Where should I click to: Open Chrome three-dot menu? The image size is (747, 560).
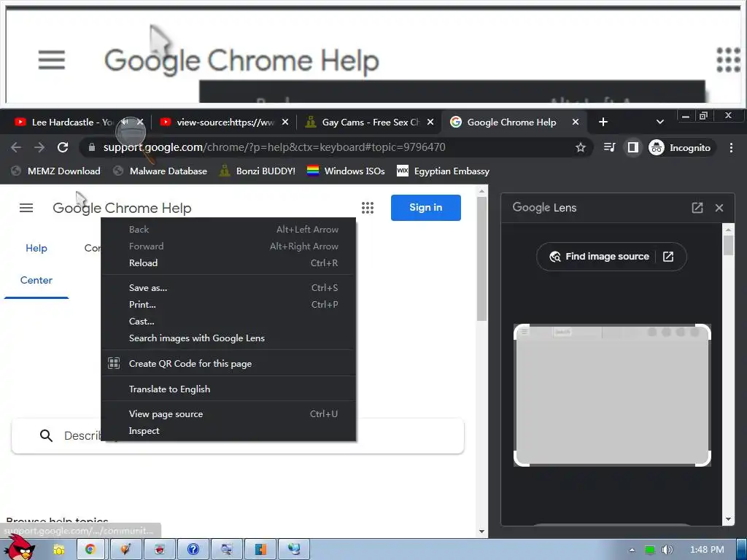point(731,147)
